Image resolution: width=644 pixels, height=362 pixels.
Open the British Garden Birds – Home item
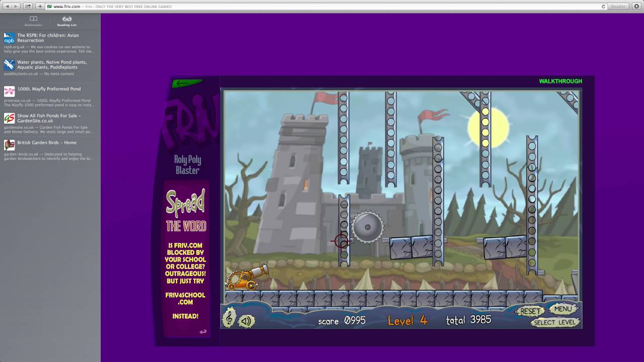(x=50, y=150)
